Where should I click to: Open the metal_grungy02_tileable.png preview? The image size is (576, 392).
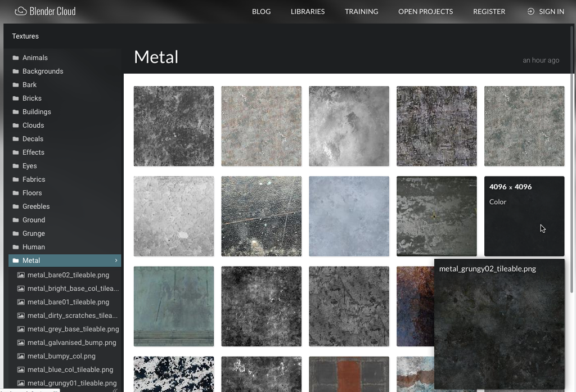coord(499,323)
